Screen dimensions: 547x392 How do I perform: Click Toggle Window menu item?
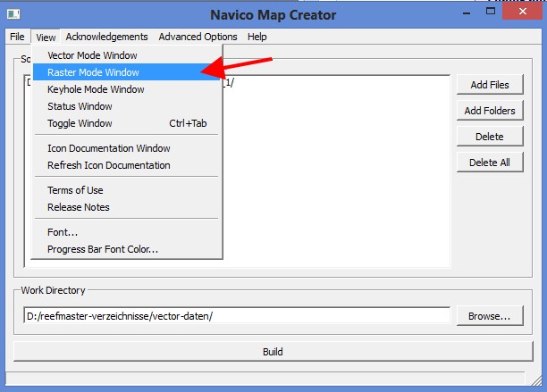(x=80, y=123)
